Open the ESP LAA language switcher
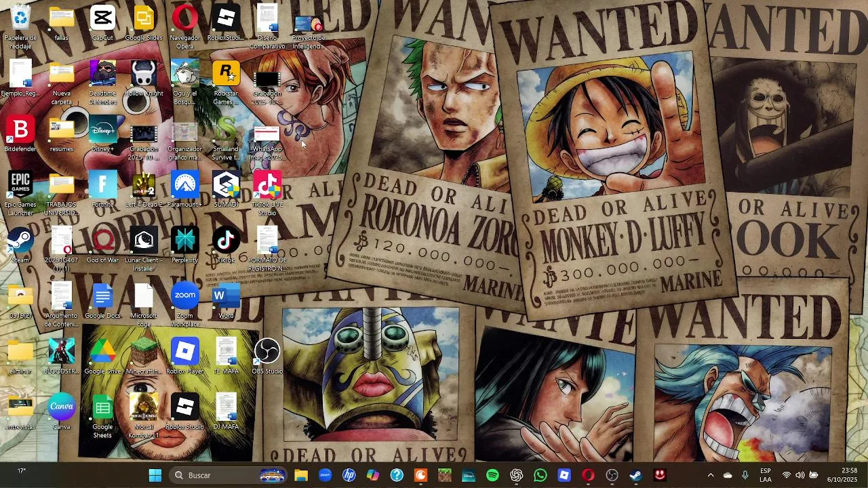The image size is (868, 488). [765, 475]
